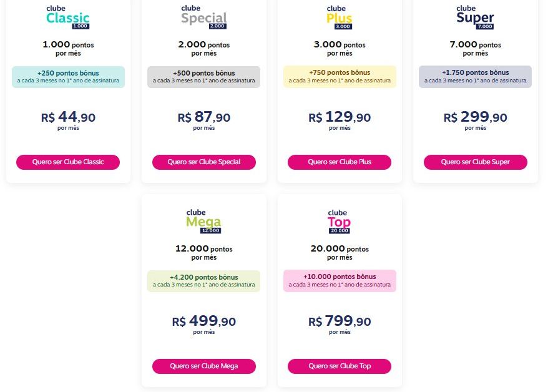Open the +4.200 pontos bônus badge
Image resolution: width=548 pixels, height=392 pixels.
click(203, 281)
